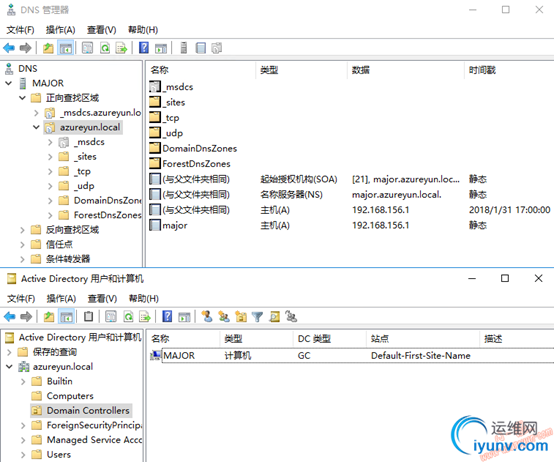Viewport: 554px width, 462px height.
Task: Create new organizational unit via toolbar icon
Action: [241, 316]
